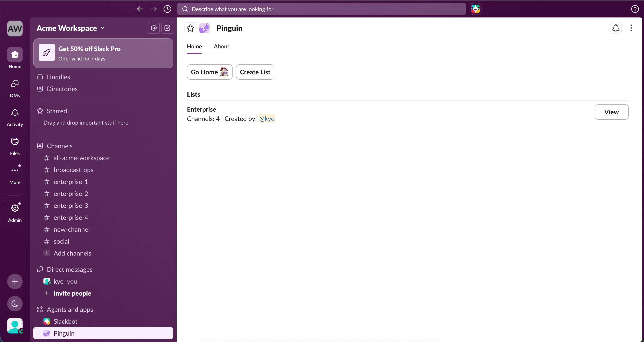The width and height of the screenshot is (644, 342).
Task: Click the Lists heading
Action: (x=193, y=95)
